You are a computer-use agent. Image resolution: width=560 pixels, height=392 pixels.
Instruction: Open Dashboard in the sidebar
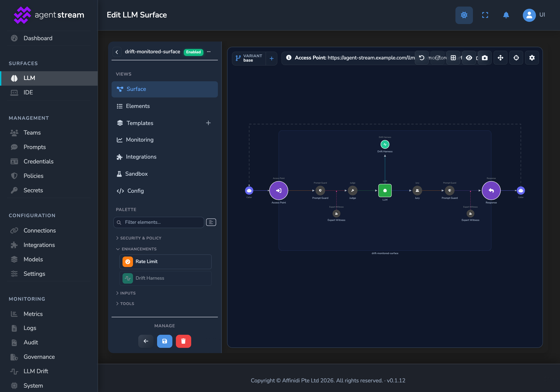(x=38, y=38)
